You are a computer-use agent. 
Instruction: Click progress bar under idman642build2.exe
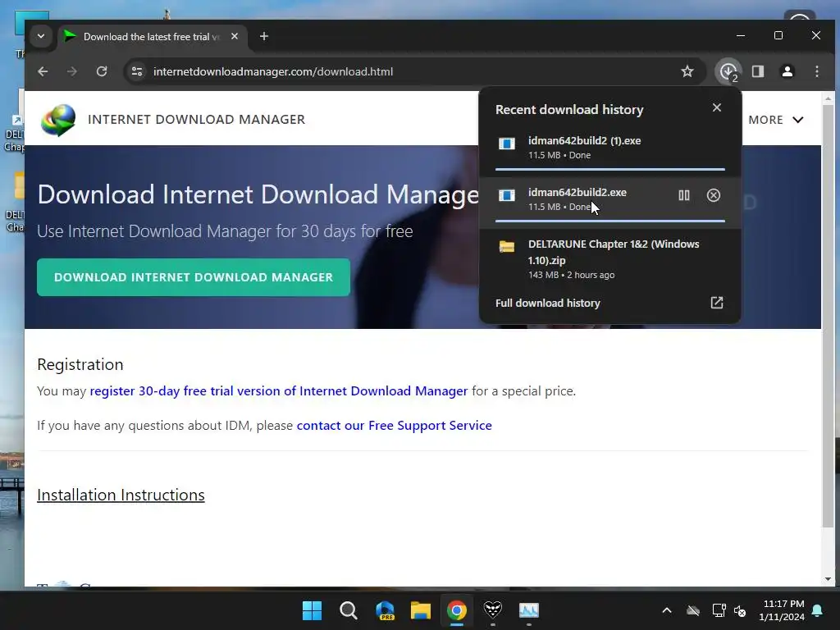[610, 221]
